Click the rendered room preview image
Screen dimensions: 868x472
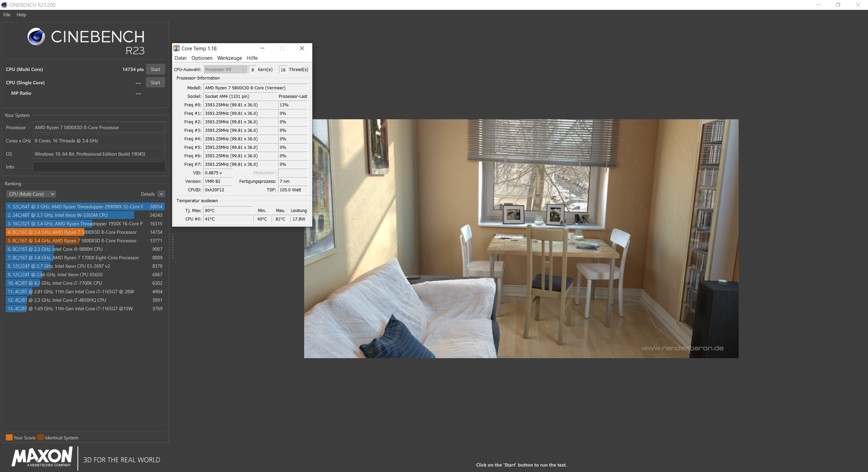521,238
